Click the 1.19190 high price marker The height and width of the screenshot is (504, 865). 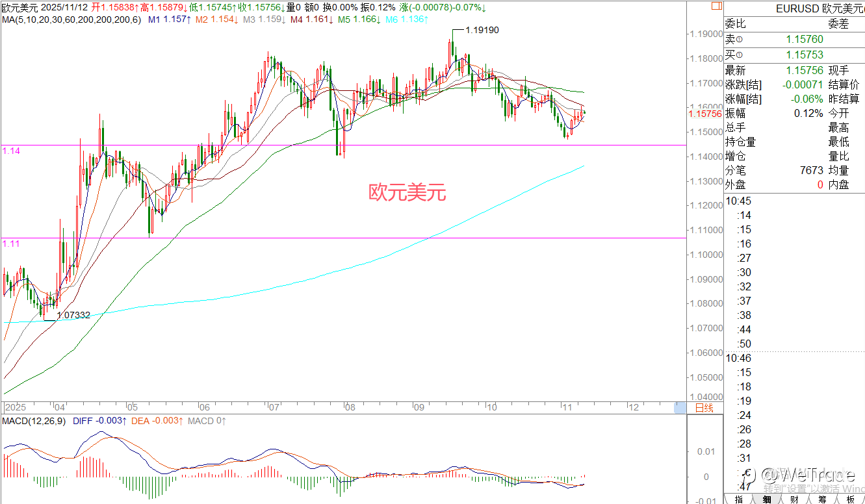(482, 30)
